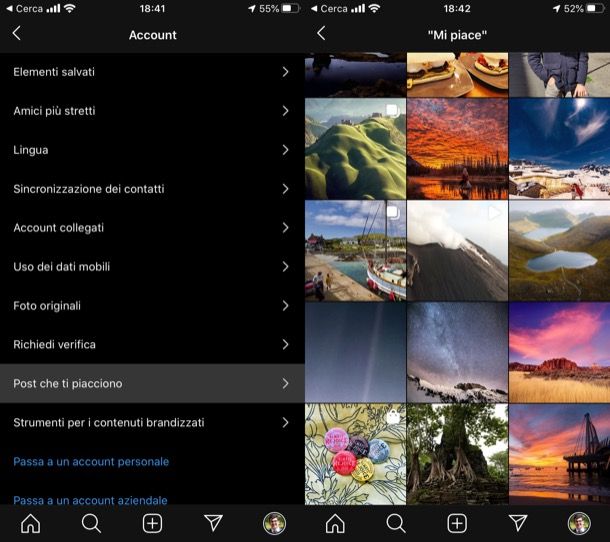Open the cake slices liked post
Viewport: 610px width, 542px height.
tap(457, 75)
